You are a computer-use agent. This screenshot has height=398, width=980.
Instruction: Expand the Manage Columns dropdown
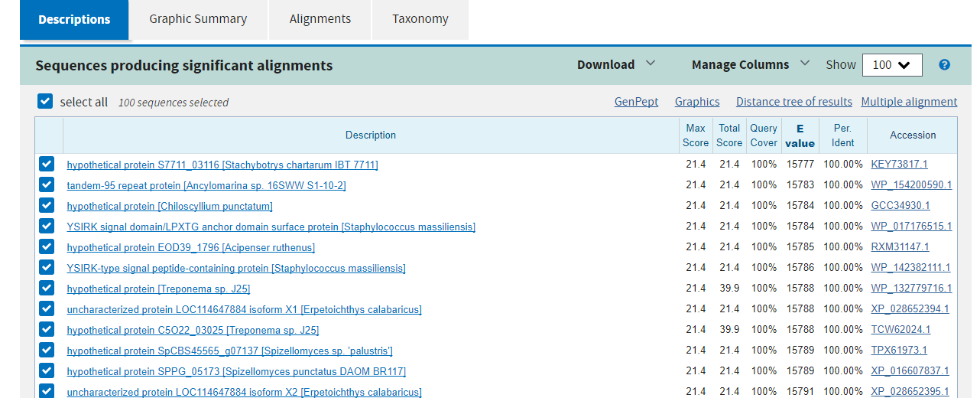[x=750, y=65]
